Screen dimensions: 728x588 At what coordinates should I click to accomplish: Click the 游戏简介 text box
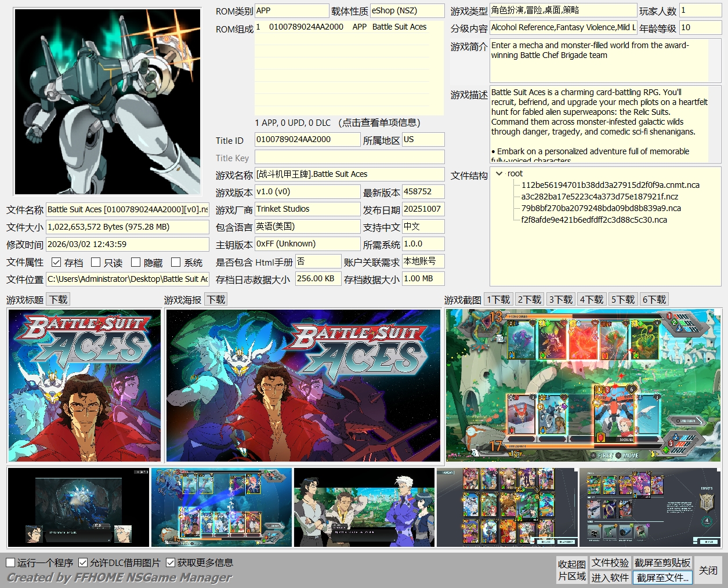tap(605, 60)
